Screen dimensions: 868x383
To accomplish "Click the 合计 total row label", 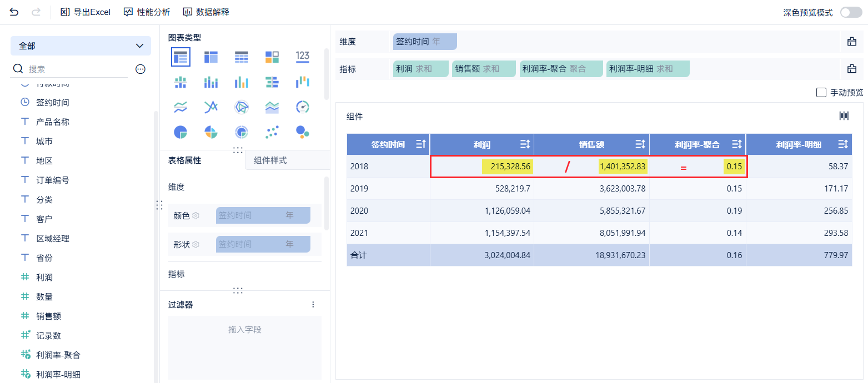I will (388, 255).
